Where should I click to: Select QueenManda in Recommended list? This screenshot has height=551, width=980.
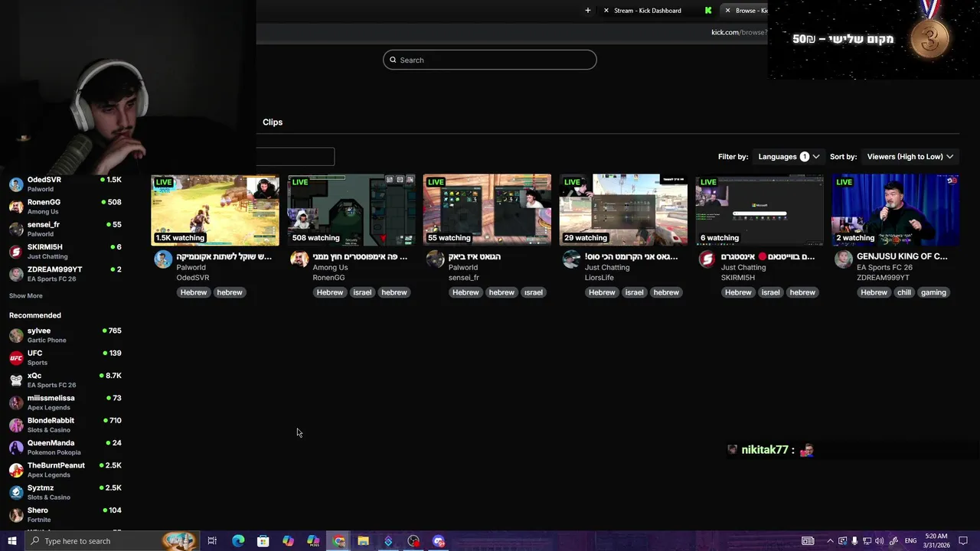click(65, 447)
